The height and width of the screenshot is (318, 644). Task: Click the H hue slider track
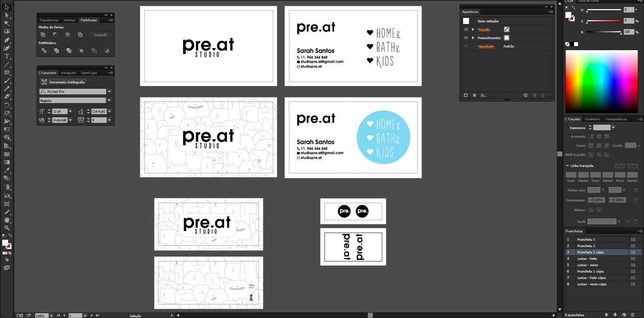pos(604,10)
